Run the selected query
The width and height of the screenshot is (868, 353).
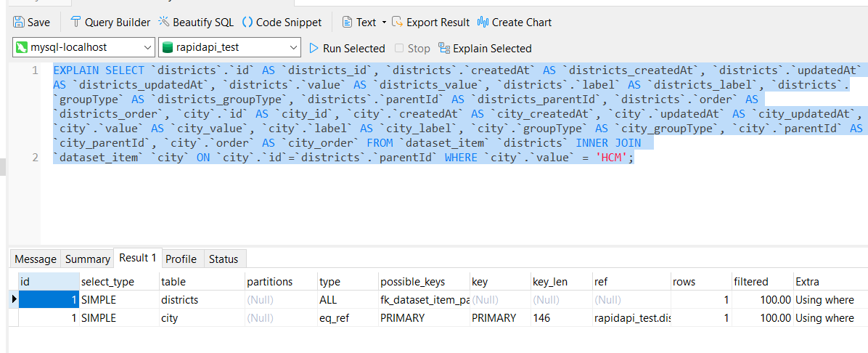click(x=346, y=48)
